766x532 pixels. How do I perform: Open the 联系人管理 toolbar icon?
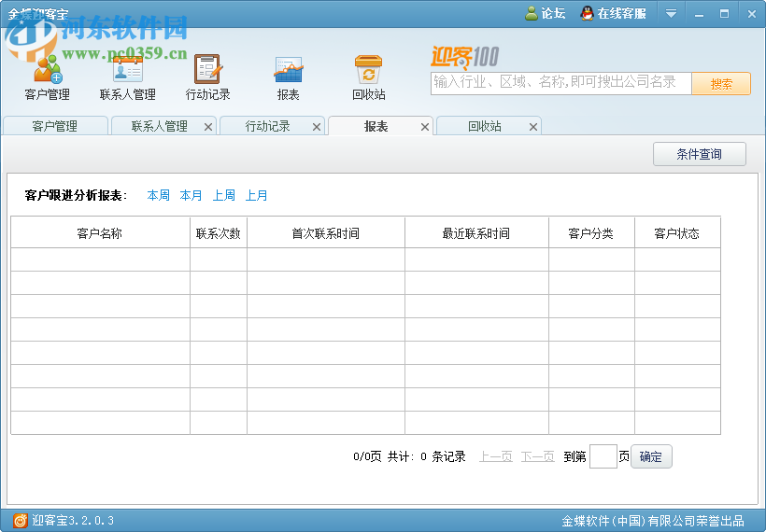pos(127,69)
